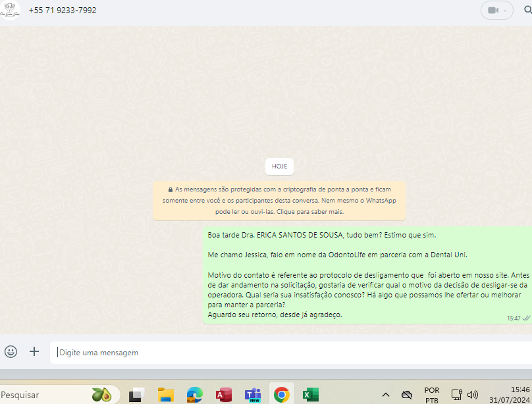This screenshot has width=532, height=404.
Task: Show hidden system tray icons
Action: click(x=386, y=395)
